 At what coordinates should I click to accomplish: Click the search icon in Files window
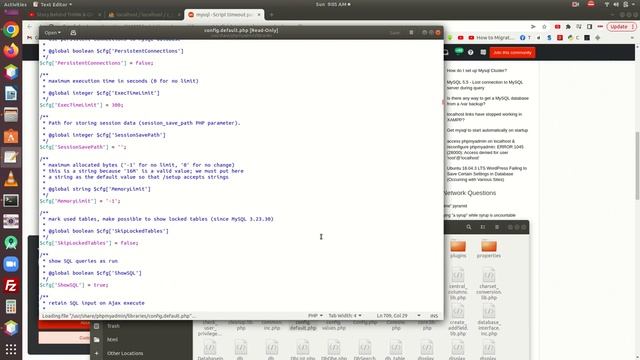[469, 227]
